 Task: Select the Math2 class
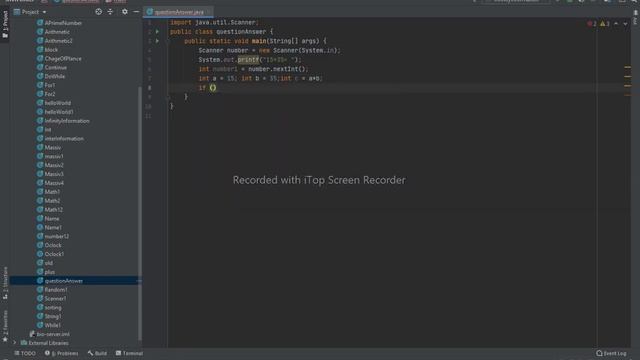tap(48, 200)
